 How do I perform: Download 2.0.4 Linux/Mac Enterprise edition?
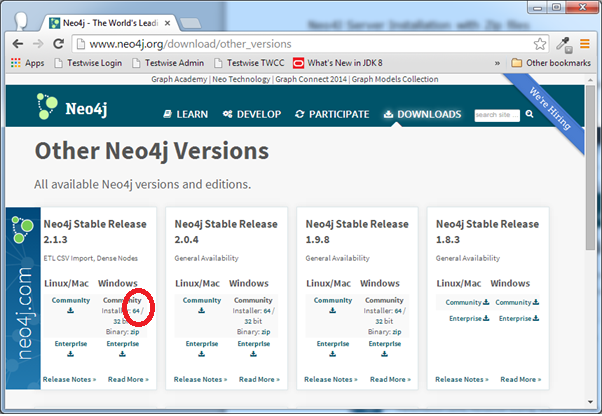(x=202, y=348)
